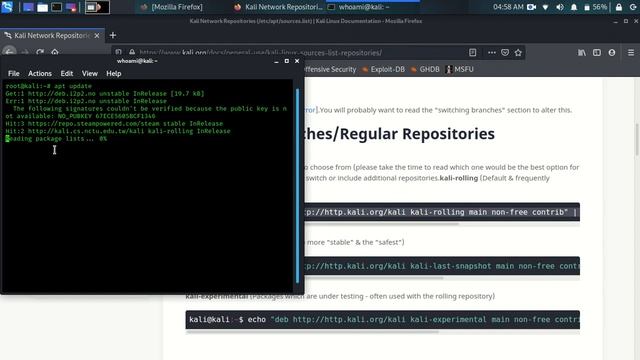Minimize the whoami@kali terminal window
The height and width of the screenshot is (360, 640).
pos(276,61)
